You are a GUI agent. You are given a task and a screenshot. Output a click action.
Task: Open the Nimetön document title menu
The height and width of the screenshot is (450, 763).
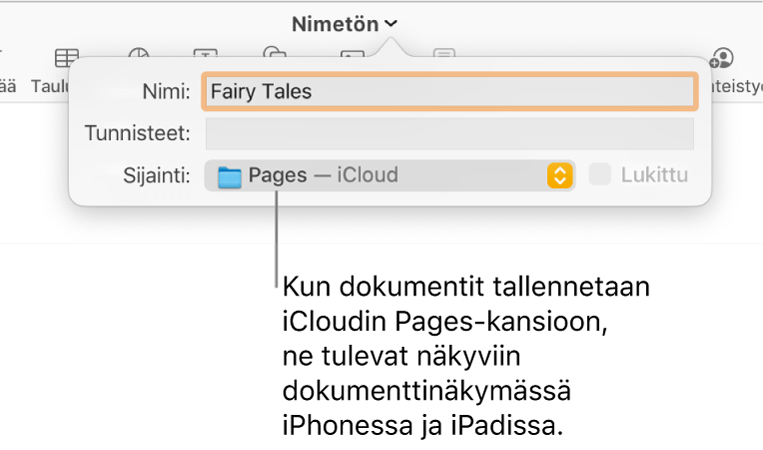(x=345, y=24)
